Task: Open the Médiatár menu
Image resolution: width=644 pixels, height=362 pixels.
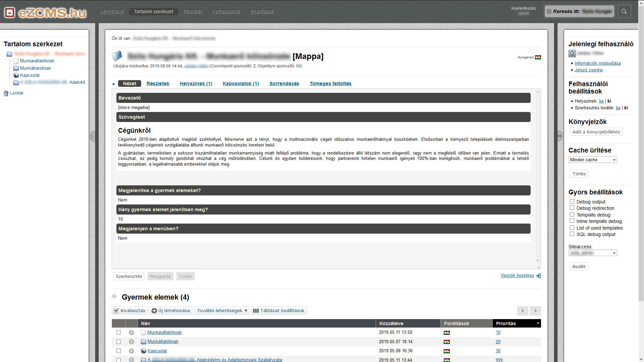Action: click(x=193, y=11)
